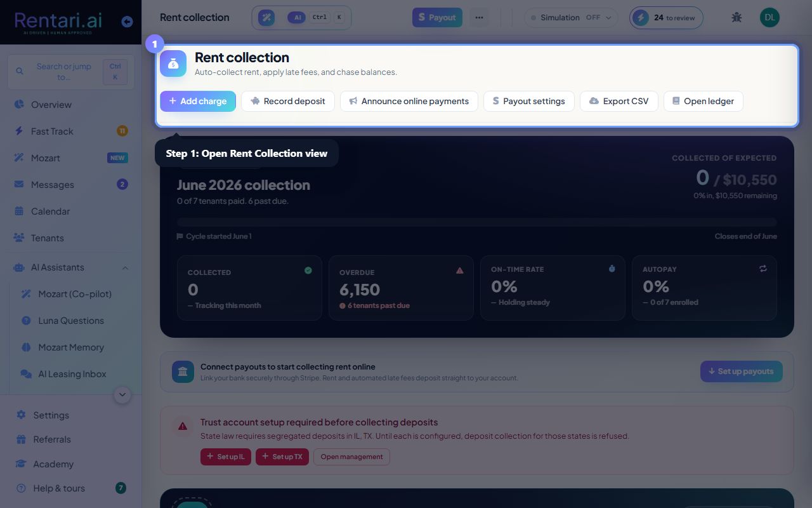Viewport: 812px width, 508px height.
Task: Click the Payout button in top bar
Action: 437,17
